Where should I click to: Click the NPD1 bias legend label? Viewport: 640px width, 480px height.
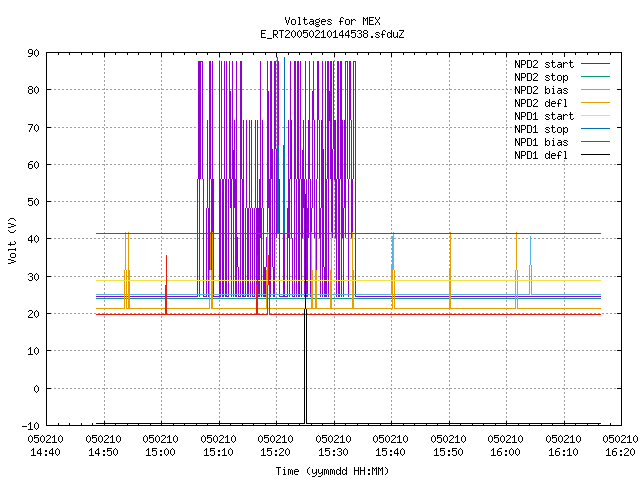pos(541,142)
